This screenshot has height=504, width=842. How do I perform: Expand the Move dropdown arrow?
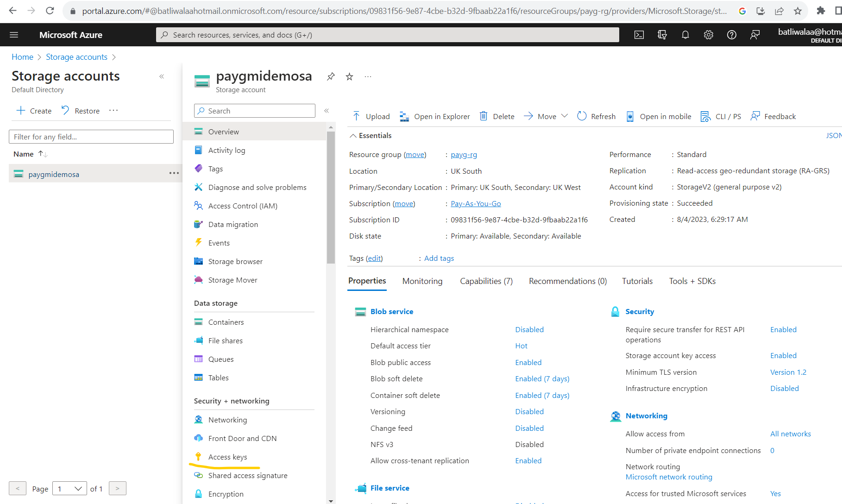pos(564,116)
